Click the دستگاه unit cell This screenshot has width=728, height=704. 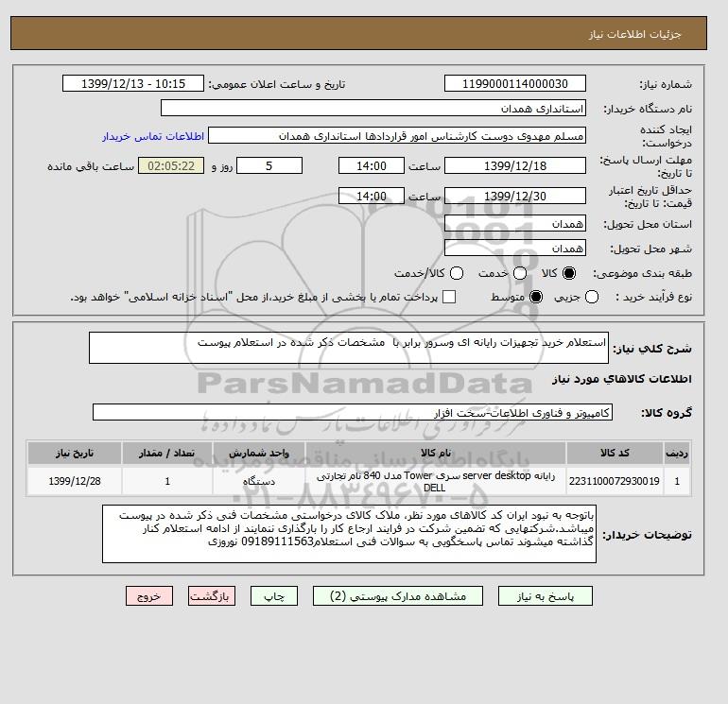click(x=259, y=481)
